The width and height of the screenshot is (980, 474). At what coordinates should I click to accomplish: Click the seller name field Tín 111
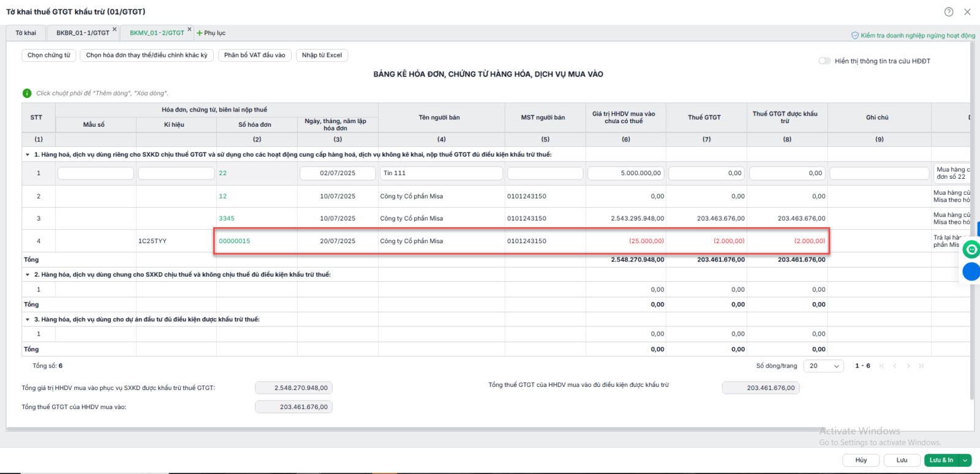point(442,173)
